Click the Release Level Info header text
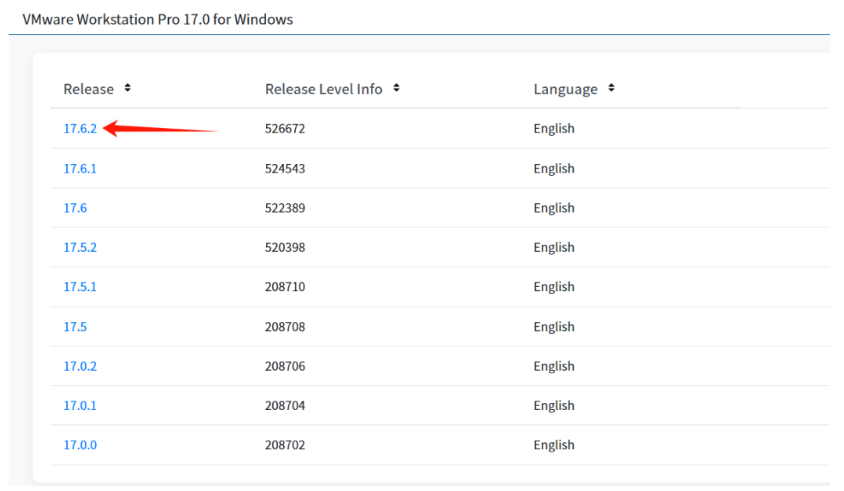The width and height of the screenshot is (844, 491). click(x=323, y=89)
